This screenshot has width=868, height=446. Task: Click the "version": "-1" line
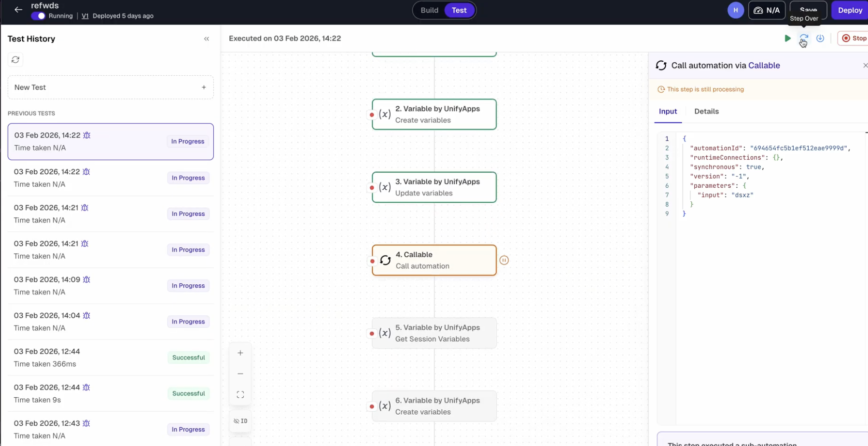719,176
